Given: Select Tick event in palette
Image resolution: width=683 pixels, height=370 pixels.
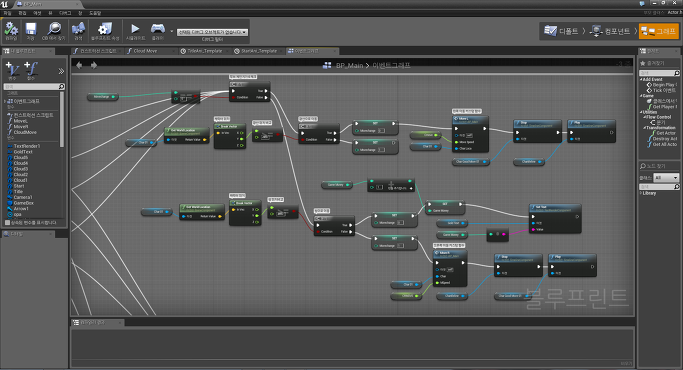Looking at the screenshot, I should 662,90.
